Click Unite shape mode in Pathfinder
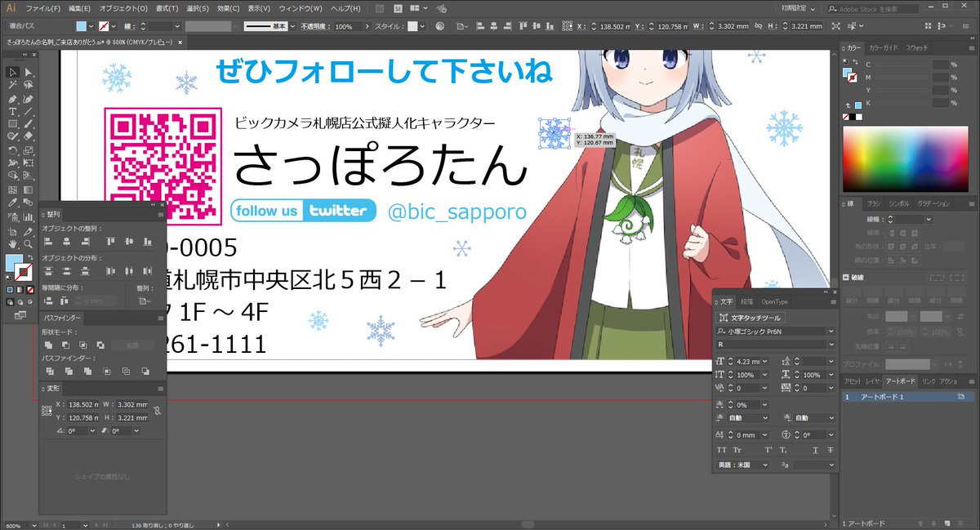The image size is (980, 530). click(x=48, y=345)
